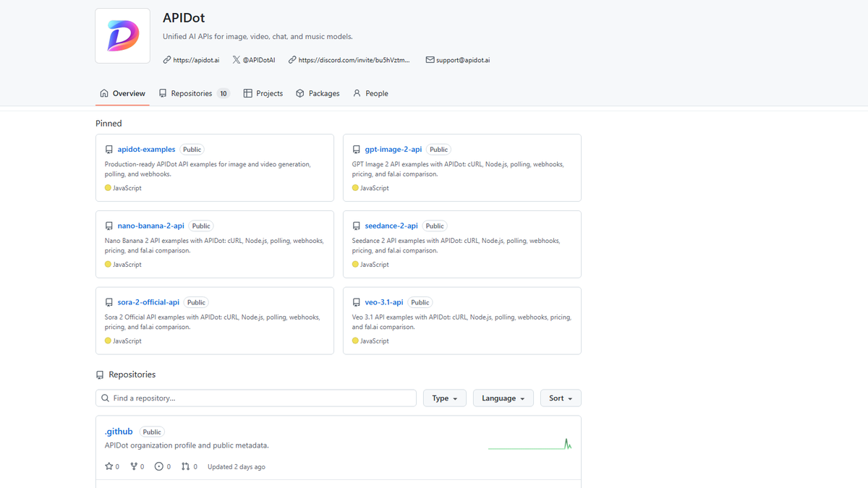
Task: Click the repo icon beside gpt-image-2-api
Action: point(357,150)
